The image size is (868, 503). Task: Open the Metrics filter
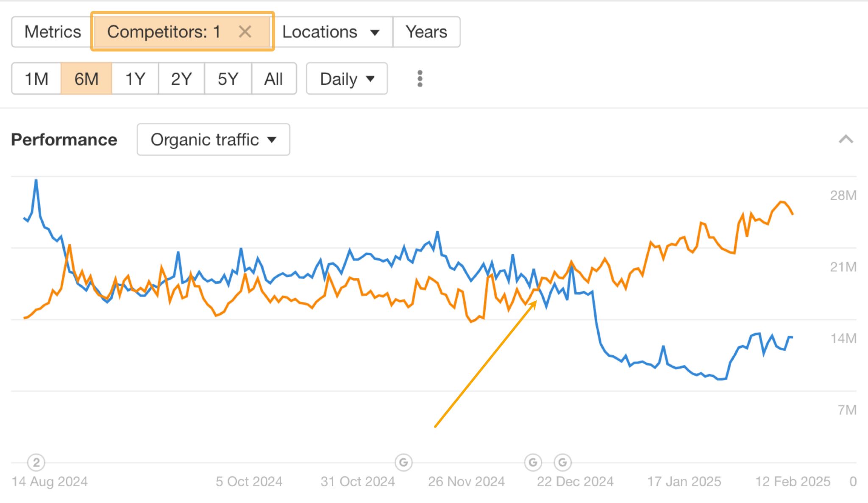tap(52, 31)
